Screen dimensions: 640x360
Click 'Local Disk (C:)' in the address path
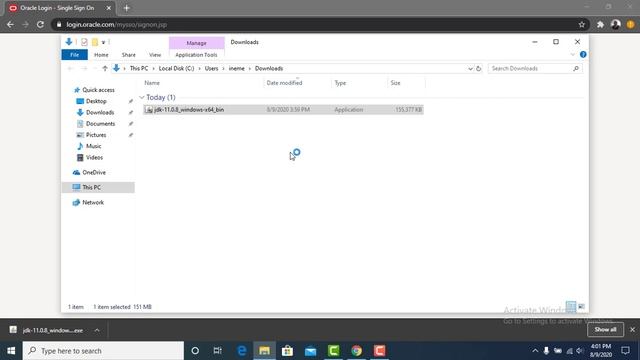pos(176,69)
